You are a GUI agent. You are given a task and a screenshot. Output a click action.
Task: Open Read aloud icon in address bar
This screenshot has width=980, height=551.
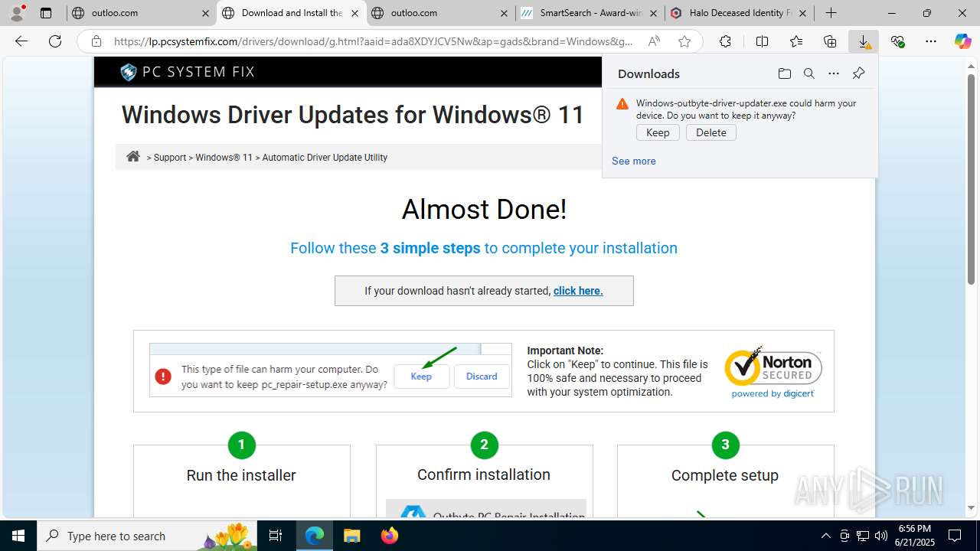pos(654,41)
